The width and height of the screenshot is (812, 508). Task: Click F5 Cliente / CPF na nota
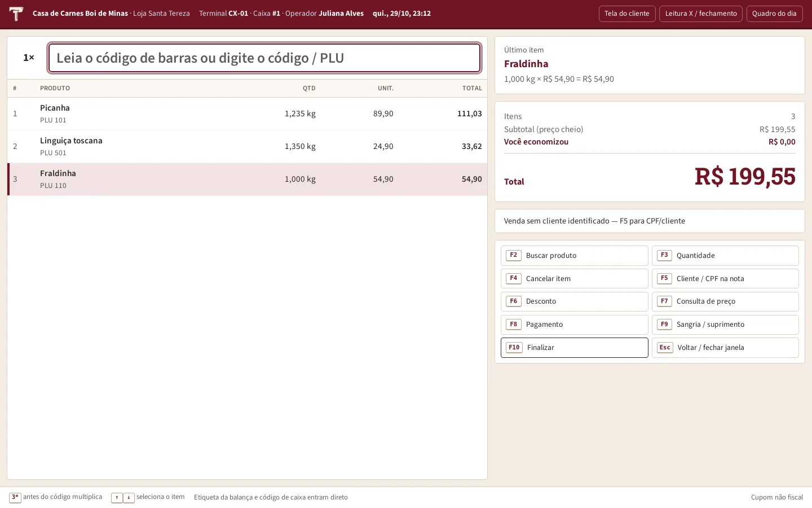point(725,279)
